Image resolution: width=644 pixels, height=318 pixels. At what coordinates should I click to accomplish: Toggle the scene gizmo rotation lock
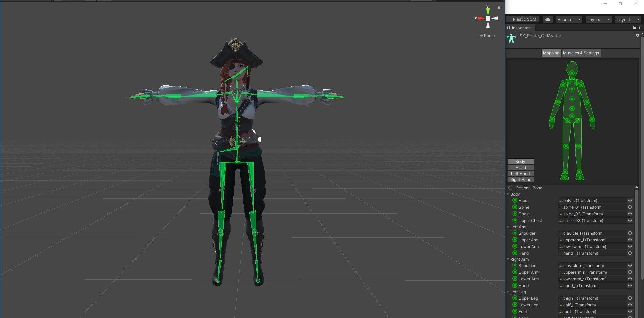(x=499, y=8)
